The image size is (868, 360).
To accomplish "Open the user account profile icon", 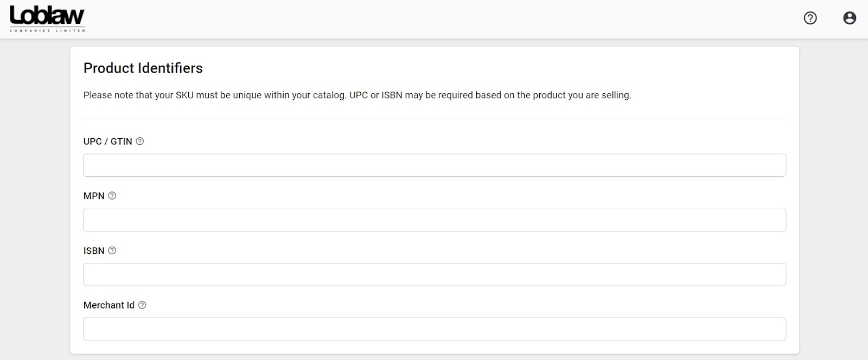I will (850, 18).
